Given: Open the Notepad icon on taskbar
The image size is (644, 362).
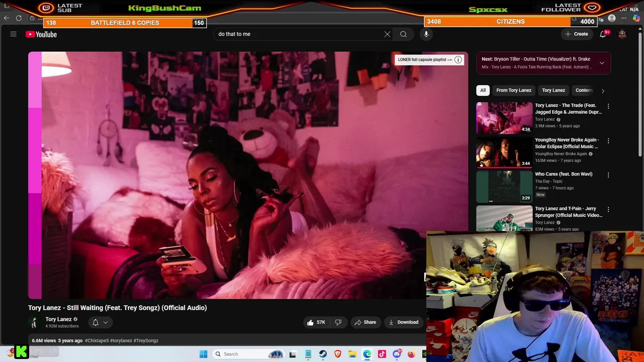Looking at the screenshot, I should point(308,354).
